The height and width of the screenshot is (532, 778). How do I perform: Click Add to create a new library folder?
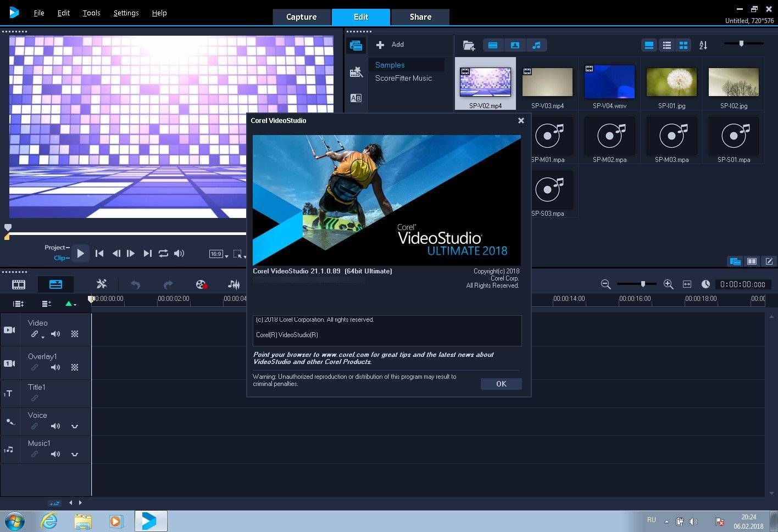coord(391,44)
